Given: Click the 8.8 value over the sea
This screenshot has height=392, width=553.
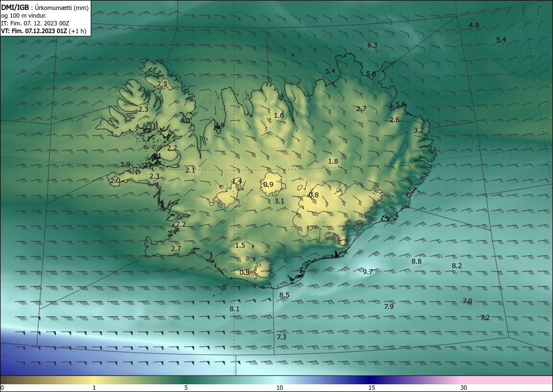Looking at the screenshot, I should click(416, 261).
